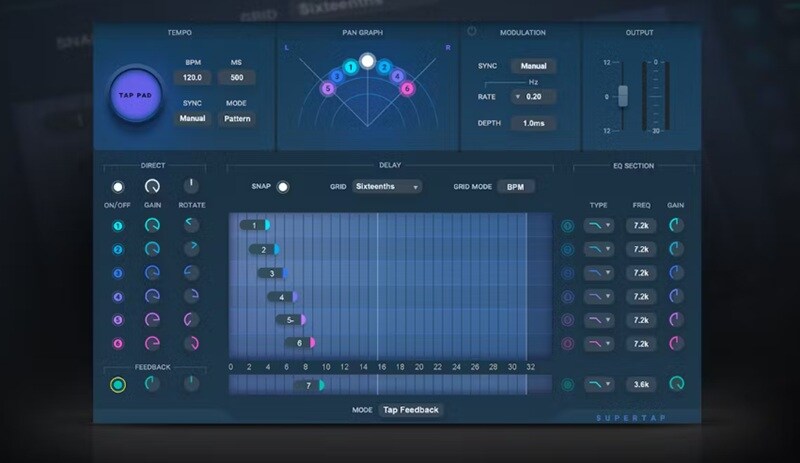Select tap 5 node in Pan Graph
Screen dimensions: 800x463
click(328, 89)
